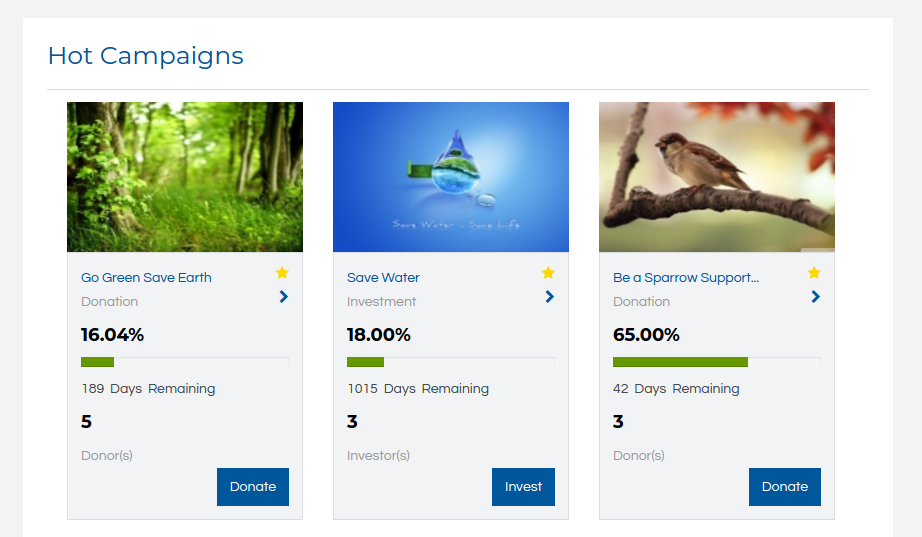Click the 1015 Days Remaining text
Viewport: 922px width, 537px height.
pos(418,389)
